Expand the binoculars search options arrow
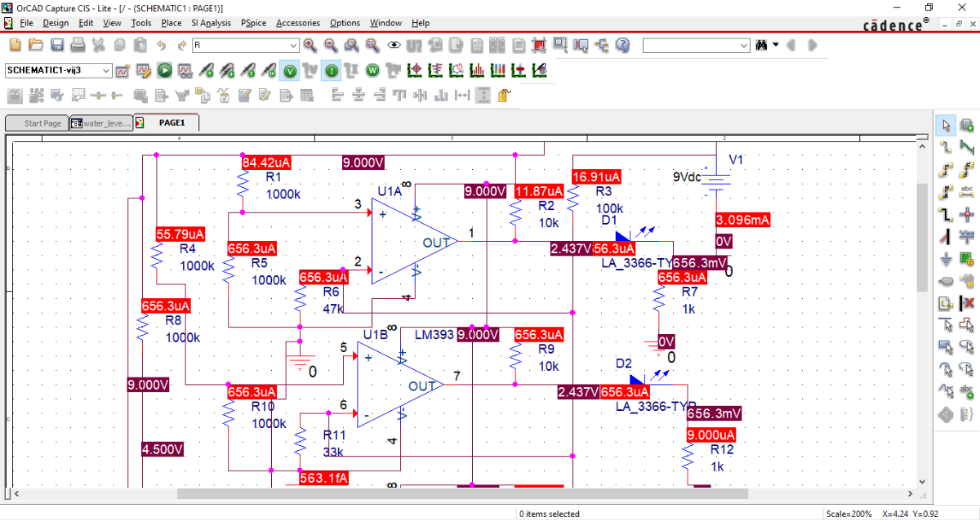Image resolution: width=980 pixels, height=522 pixels. tap(776, 45)
